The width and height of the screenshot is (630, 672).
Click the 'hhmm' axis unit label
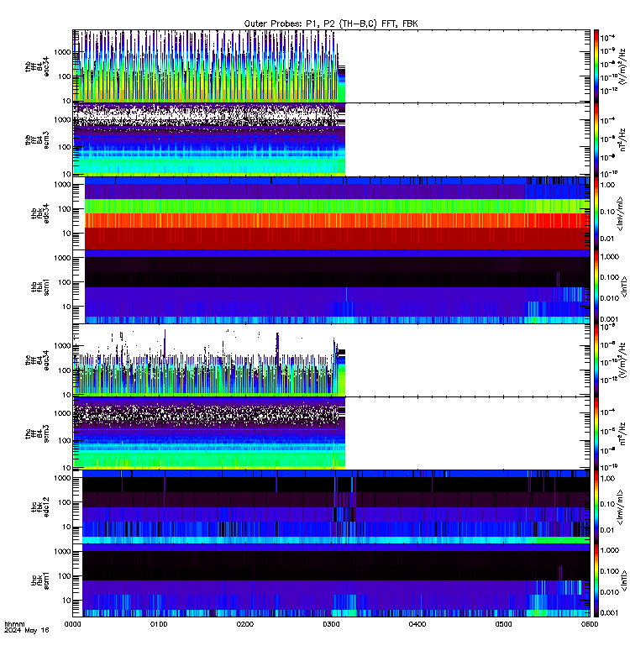[x=14, y=624]
